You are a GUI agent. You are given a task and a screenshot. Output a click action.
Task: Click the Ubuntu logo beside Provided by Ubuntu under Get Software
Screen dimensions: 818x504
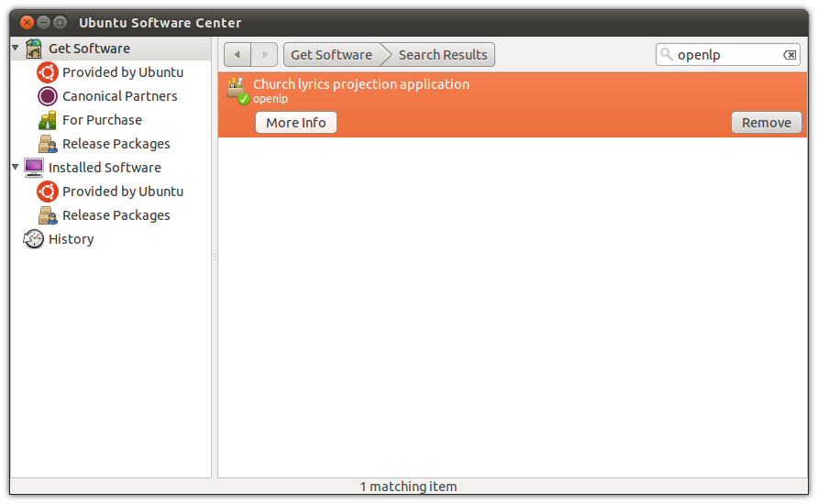coord(48,72)
